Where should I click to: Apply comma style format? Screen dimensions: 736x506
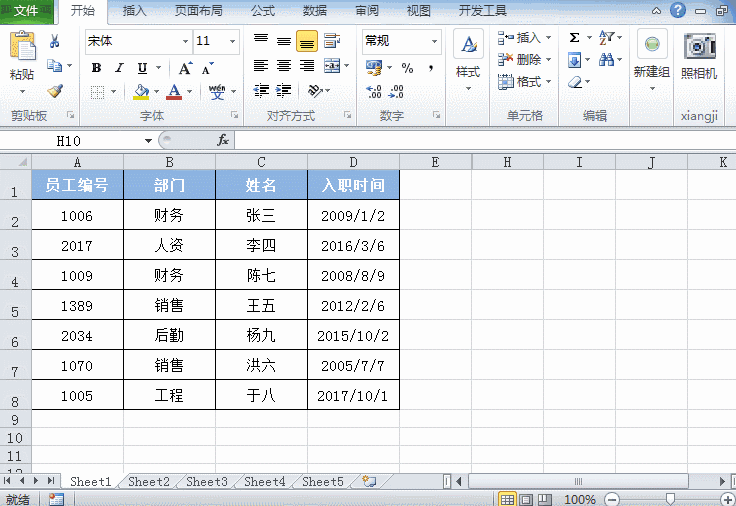[x=430, y=69]
